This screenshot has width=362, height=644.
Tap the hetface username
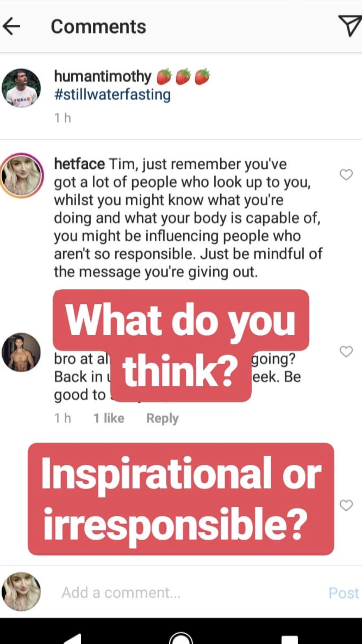[79, 164]
